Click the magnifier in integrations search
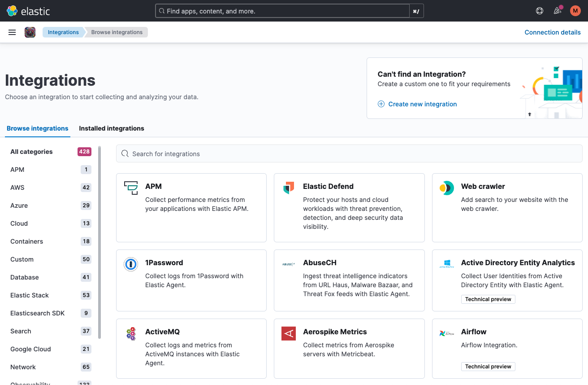 (125, 153)
